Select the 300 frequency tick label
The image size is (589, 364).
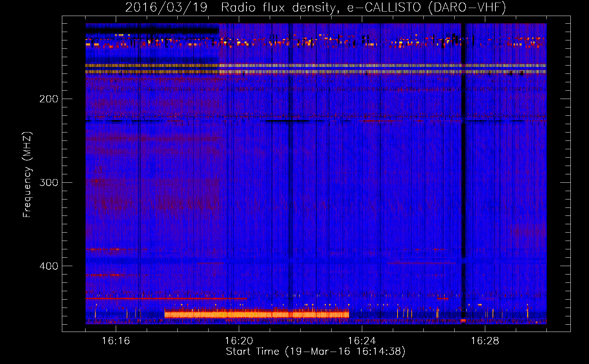tap(49, 182)
